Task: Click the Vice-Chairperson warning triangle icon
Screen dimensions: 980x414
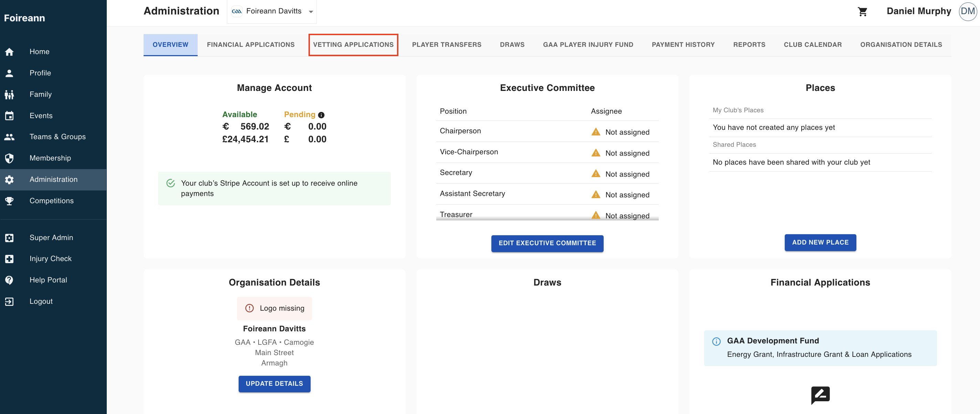Action: point(596,153)
